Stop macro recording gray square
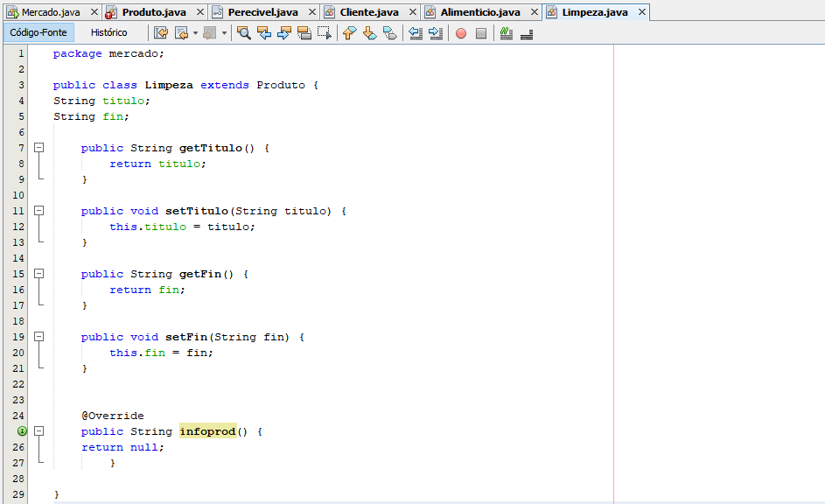Image resolution: width=825 pixels, height=504 pixels. click(x=481, y=33)
